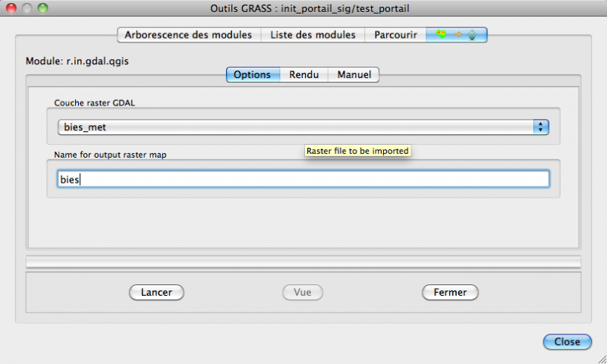Viewport: 607px width, 364px height.
Task: Click the output raster map name field
Action: 303,179
